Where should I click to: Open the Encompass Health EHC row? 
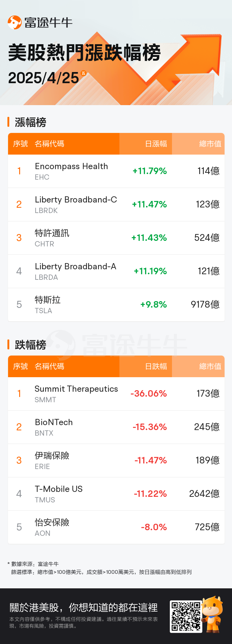[116, 171]
